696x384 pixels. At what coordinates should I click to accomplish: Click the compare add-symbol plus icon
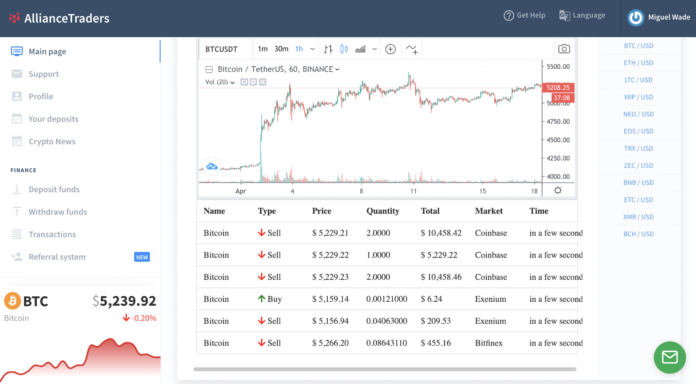(390, 49)
